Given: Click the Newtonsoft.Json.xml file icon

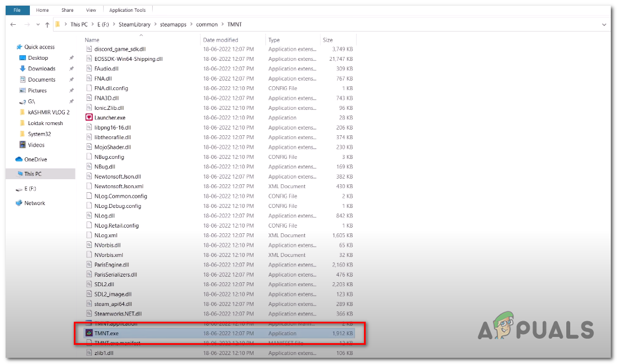Looking at the screenshot, I should [89, 186].
